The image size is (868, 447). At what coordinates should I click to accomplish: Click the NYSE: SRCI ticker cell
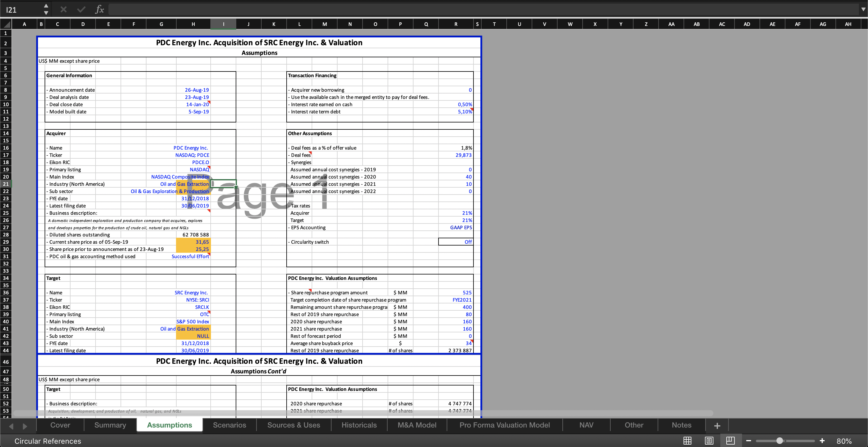[x=193, y=300]
